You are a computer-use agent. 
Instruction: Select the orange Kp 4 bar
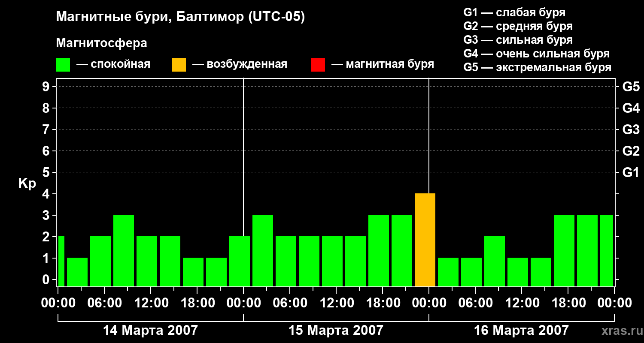click(x=425, y=240)
